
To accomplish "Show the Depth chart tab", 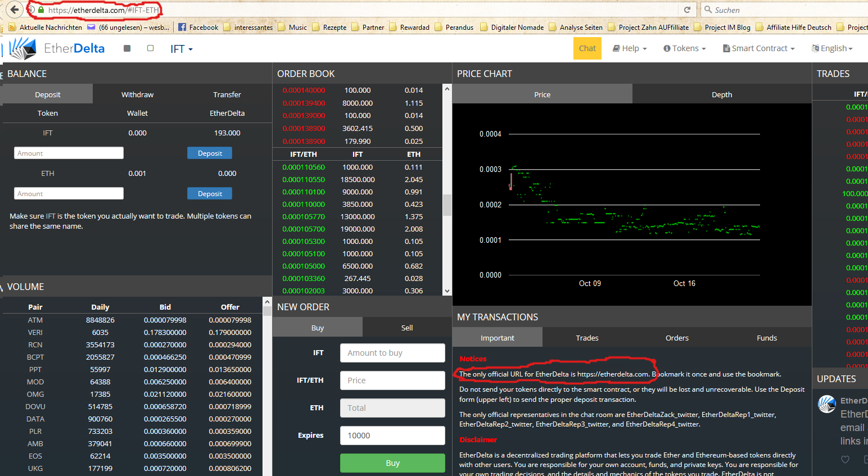I will (722, 94).
